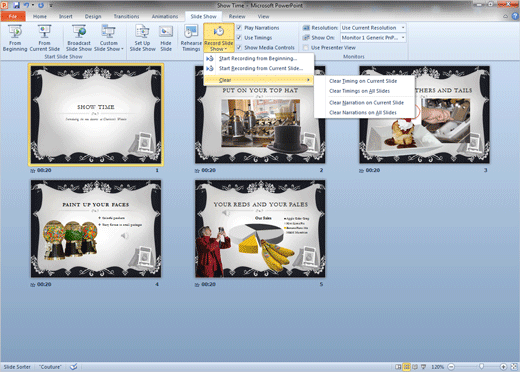The width and height of the screenshot is (520, 372).
Task: Enable Use Presenter View checkbox
Action: [306, 48]
